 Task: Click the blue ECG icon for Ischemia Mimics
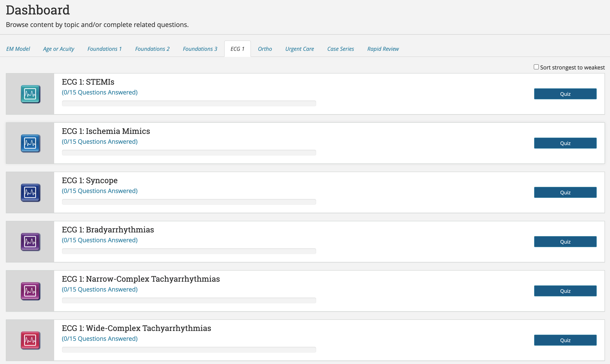(x=30, y=143)
